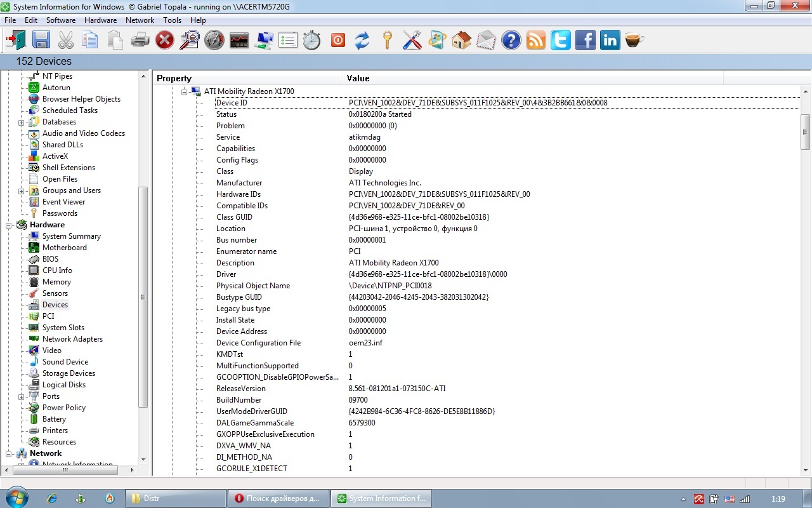Click the Exit door icon in toolbar

16,41
